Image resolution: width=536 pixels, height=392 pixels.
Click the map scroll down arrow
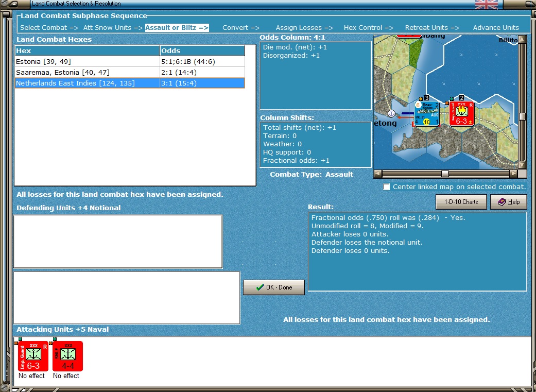click(x=522, y=165)
